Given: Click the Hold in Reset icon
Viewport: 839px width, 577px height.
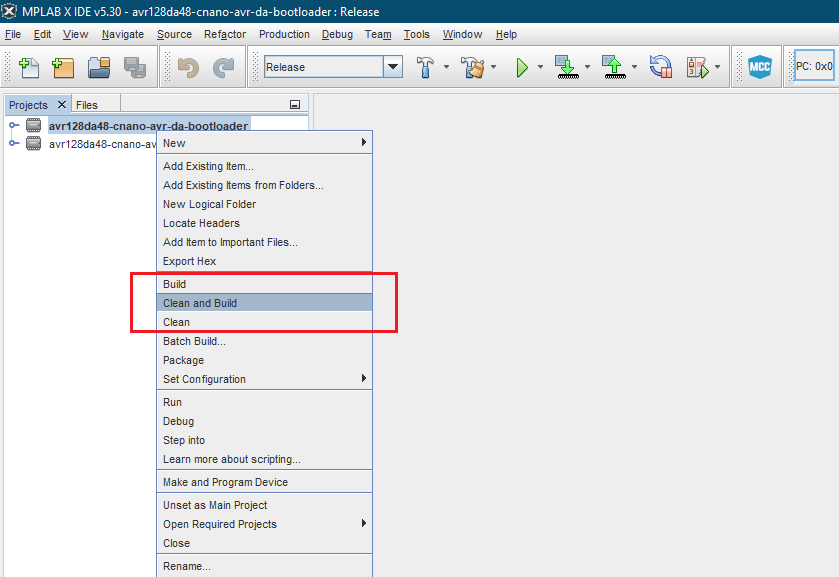Looking at the screenshot, I should (x=661, y=67).
